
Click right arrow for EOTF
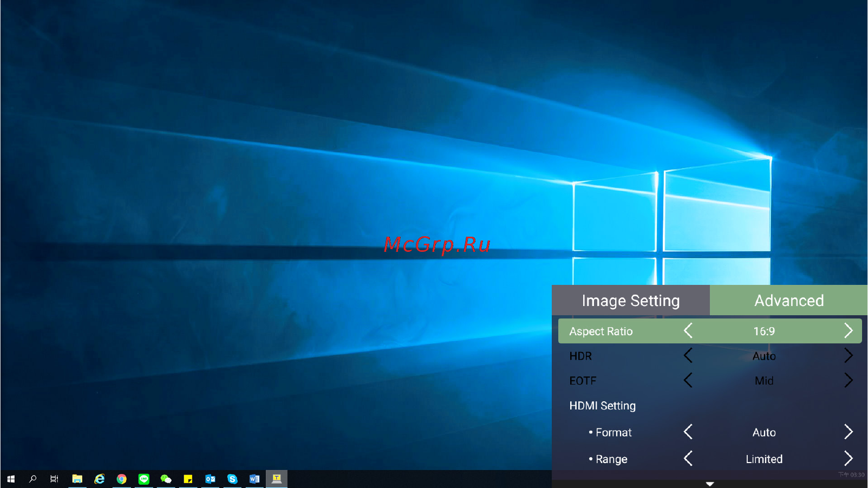tap(849, 380)
